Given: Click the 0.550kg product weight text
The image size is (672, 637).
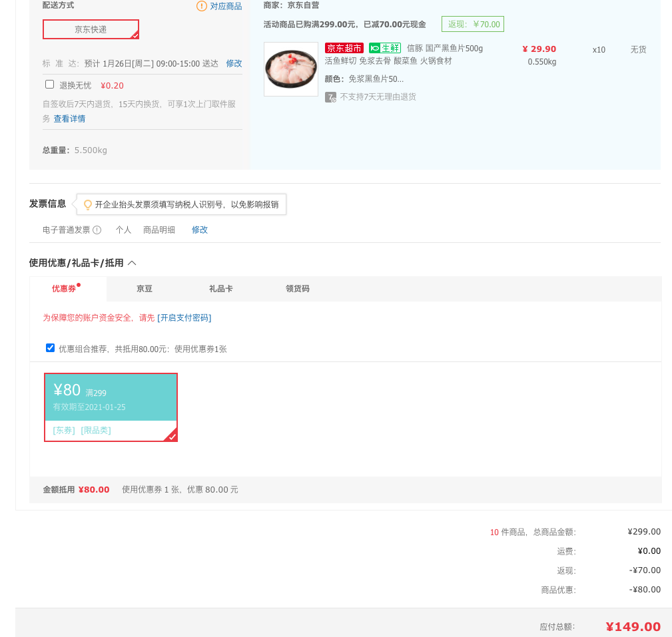Looking at the screenshot, I should point(541,62).
